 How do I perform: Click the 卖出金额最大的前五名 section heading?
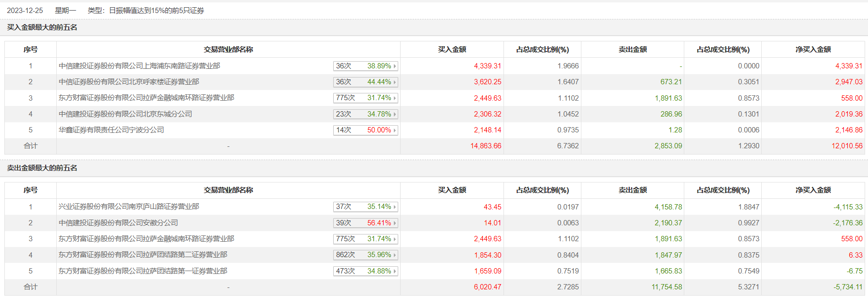42,168
